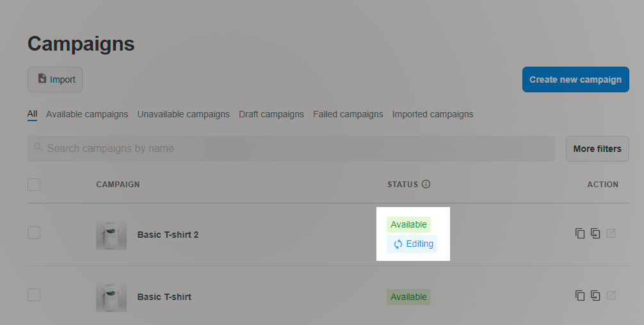644x325 pixels.
Task: Tick the select-all checkbox in the header
Action: [34, 185]
